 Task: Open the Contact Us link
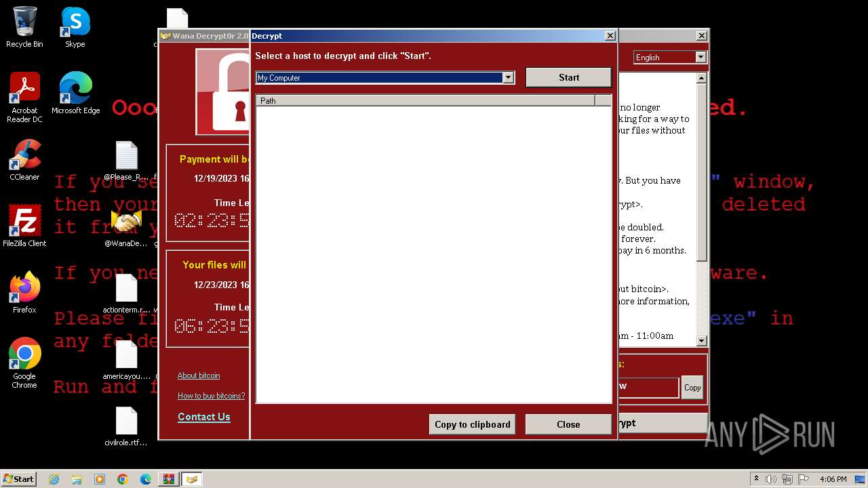coord(204,417)
